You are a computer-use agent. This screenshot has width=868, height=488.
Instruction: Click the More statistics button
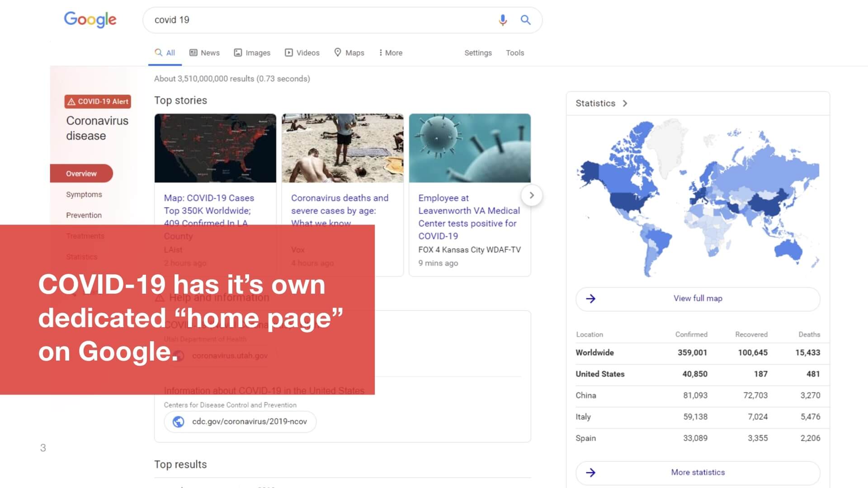[x=698, y=473]
